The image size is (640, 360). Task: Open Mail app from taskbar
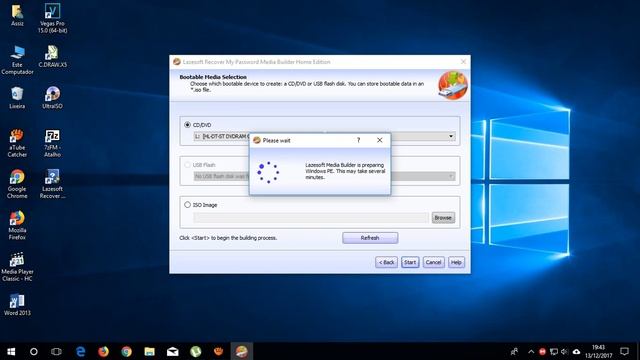(x=173, y=351)
